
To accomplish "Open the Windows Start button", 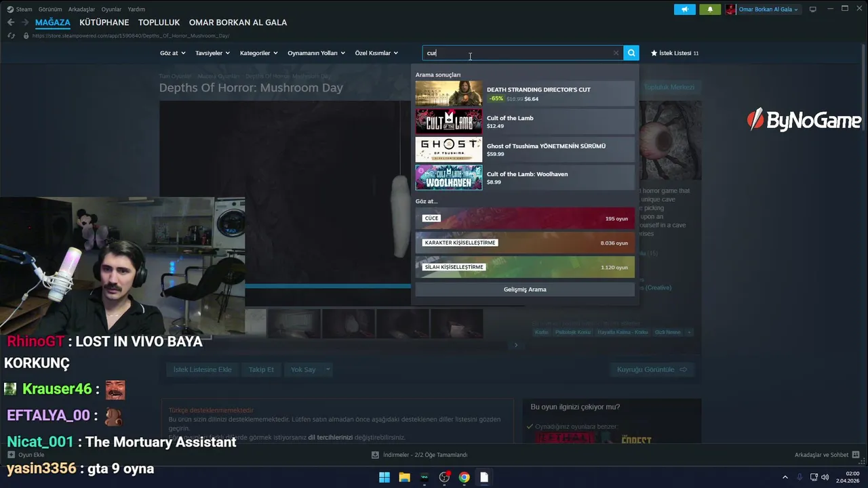I will click(x=384, y=477).
